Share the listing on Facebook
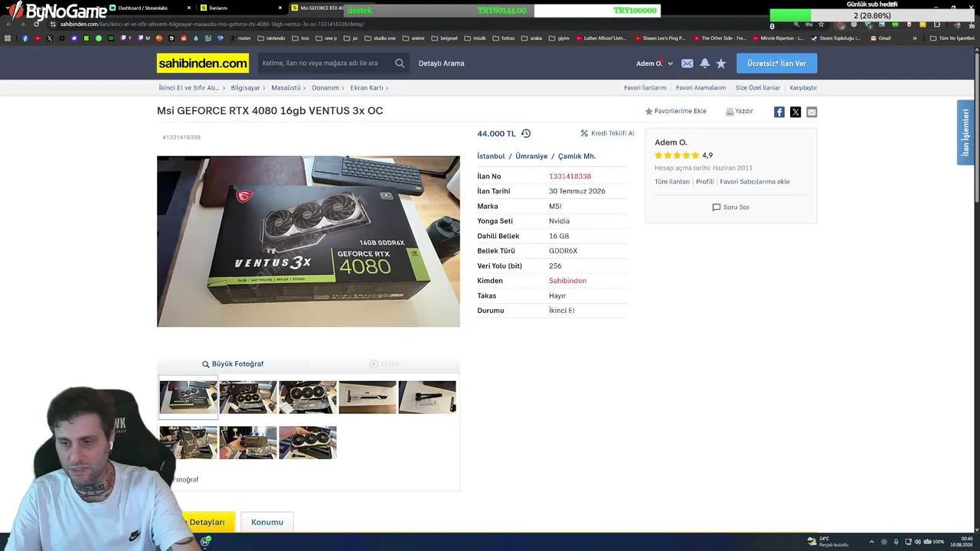Screen dimensions: 980x551 click(779, 112)
